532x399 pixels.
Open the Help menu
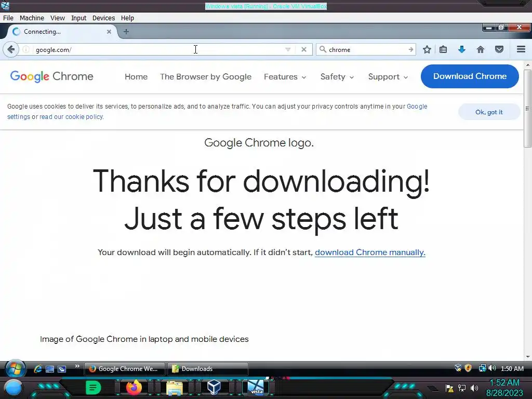point(127,18)
